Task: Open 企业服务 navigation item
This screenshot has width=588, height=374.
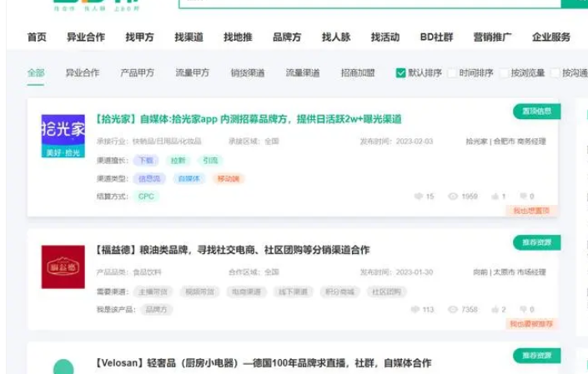Action: pos(551,37)
